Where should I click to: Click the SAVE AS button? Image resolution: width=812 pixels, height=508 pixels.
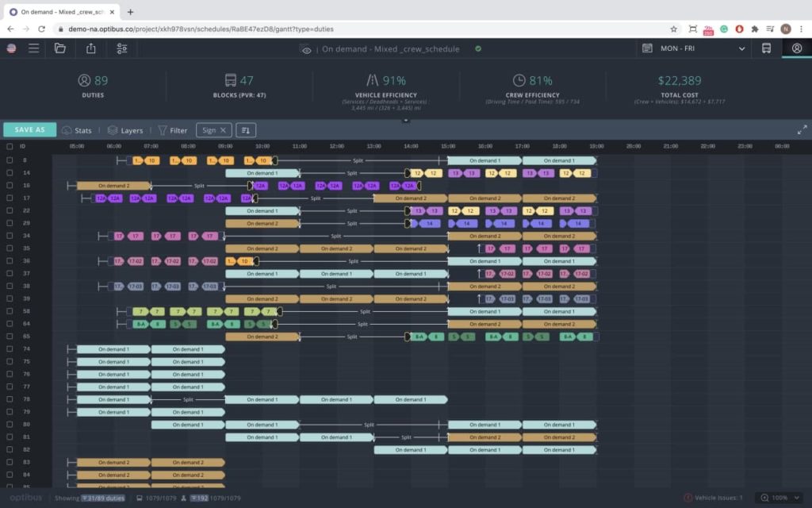click(30, 129)
